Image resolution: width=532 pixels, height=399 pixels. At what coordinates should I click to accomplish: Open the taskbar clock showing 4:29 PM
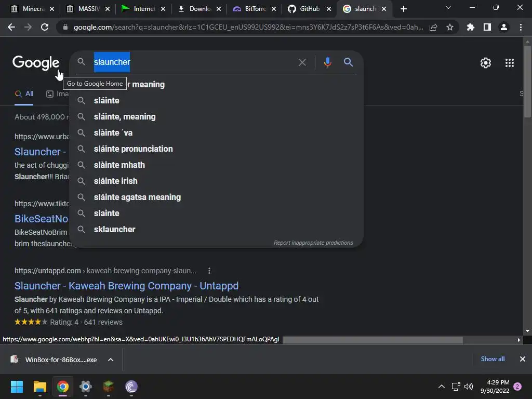[x=495, y=387]
